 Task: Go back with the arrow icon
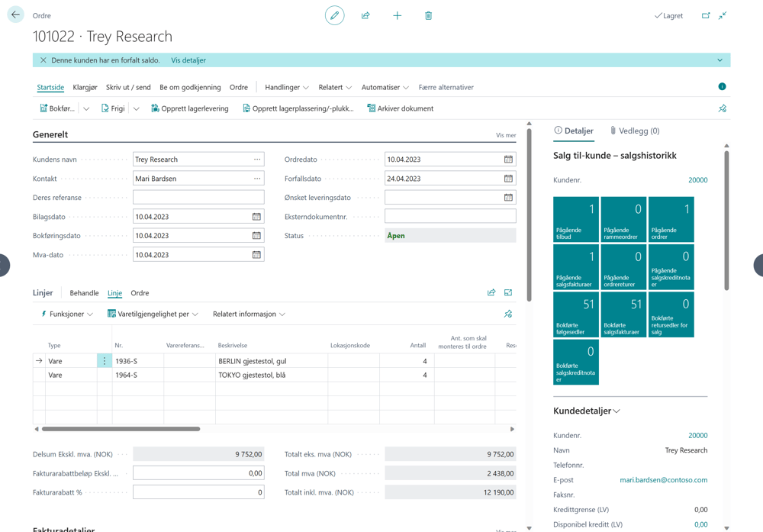[x=15, y=15]
